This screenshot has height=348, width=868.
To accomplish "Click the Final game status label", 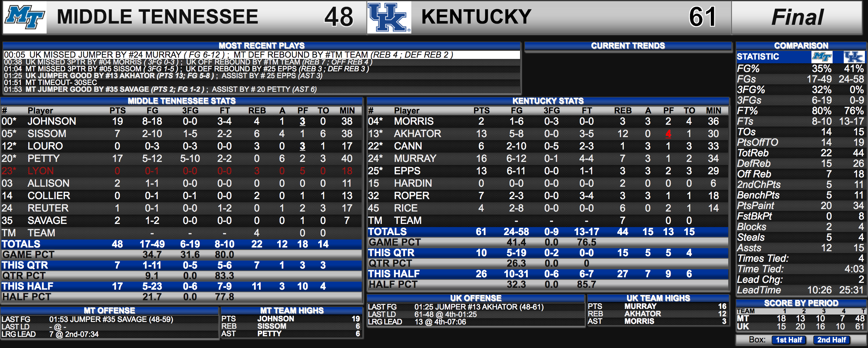I will [797, 17].
